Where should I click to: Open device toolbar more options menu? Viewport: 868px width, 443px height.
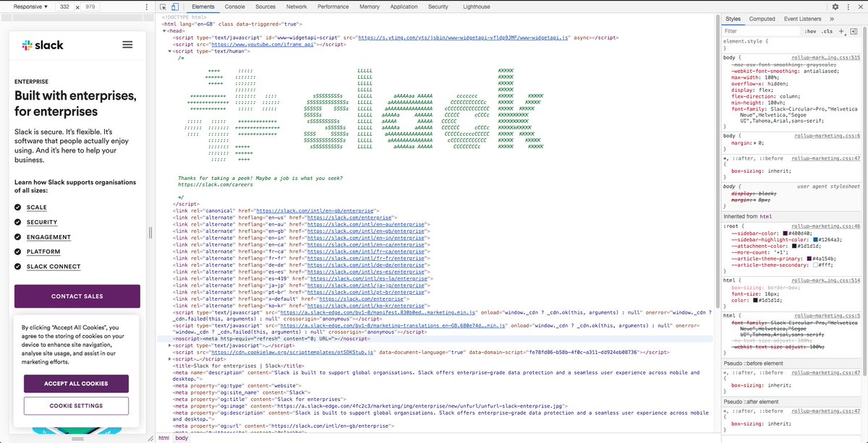tap(147, 7)
